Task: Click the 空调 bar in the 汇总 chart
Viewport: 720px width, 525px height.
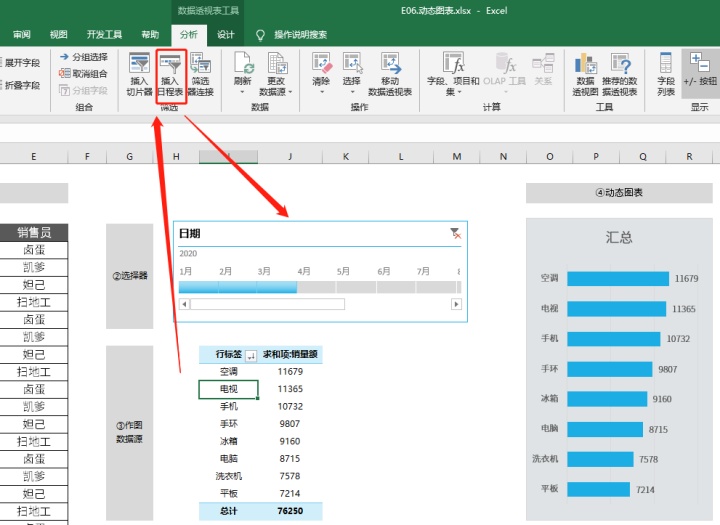Action: pos(618,278)
